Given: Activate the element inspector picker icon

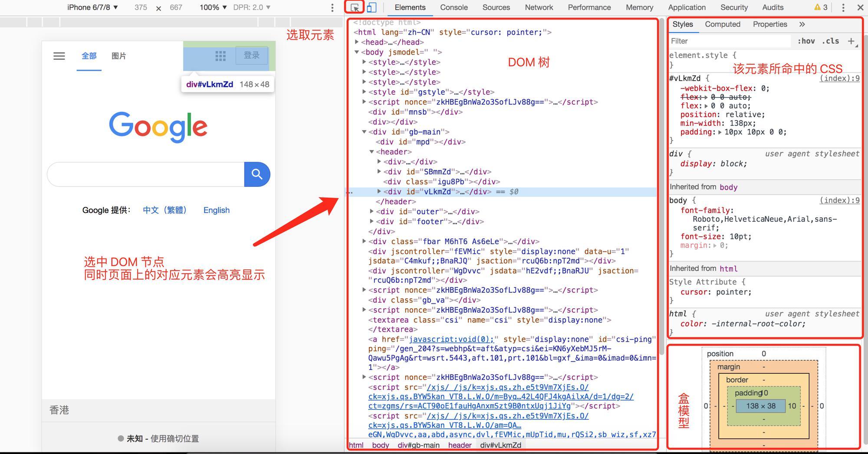Looking at the screenshot, I should pos(355,7).
